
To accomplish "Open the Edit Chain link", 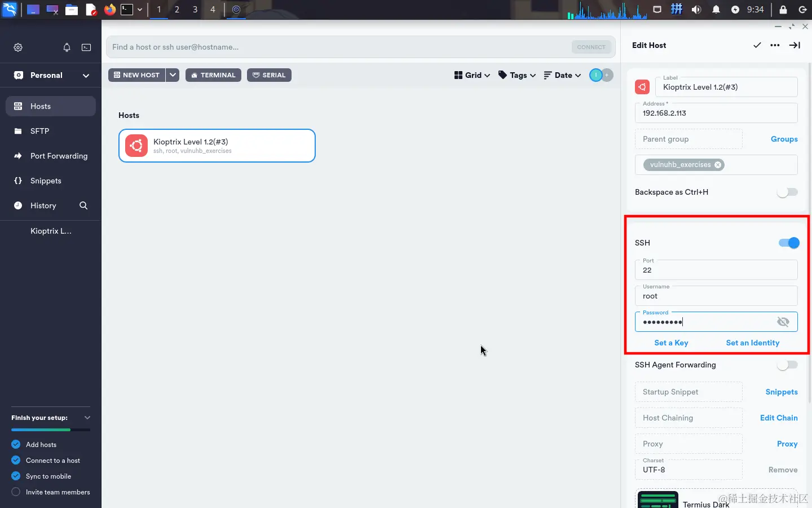I will [x=779, y=418].
